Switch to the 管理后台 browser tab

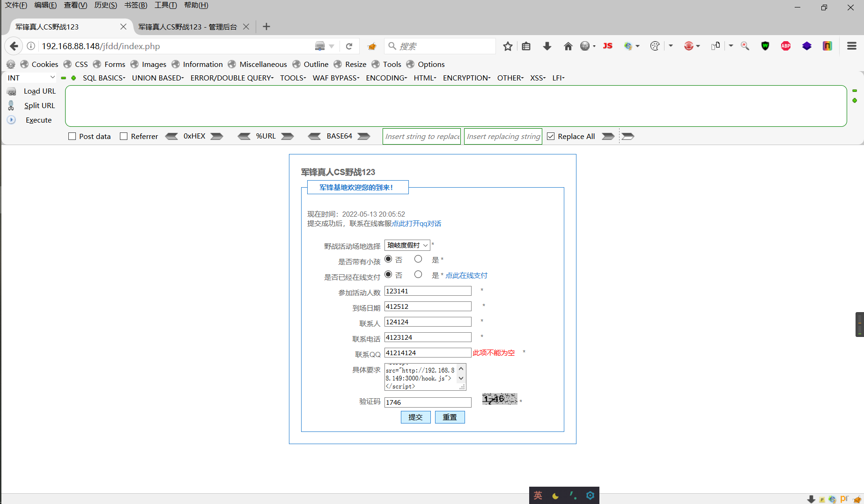[x=187, y=27]
